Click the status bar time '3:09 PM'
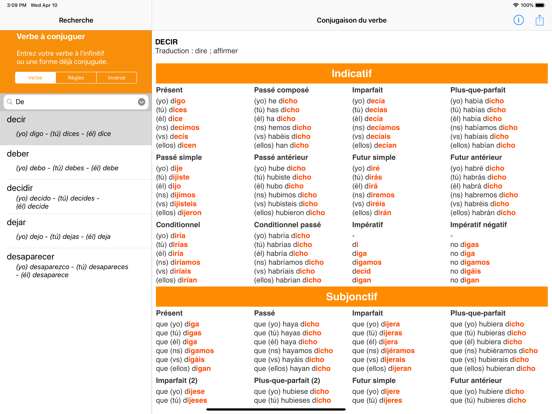The width and height of the screenshot is (552, 414). [x=17, y=5]
